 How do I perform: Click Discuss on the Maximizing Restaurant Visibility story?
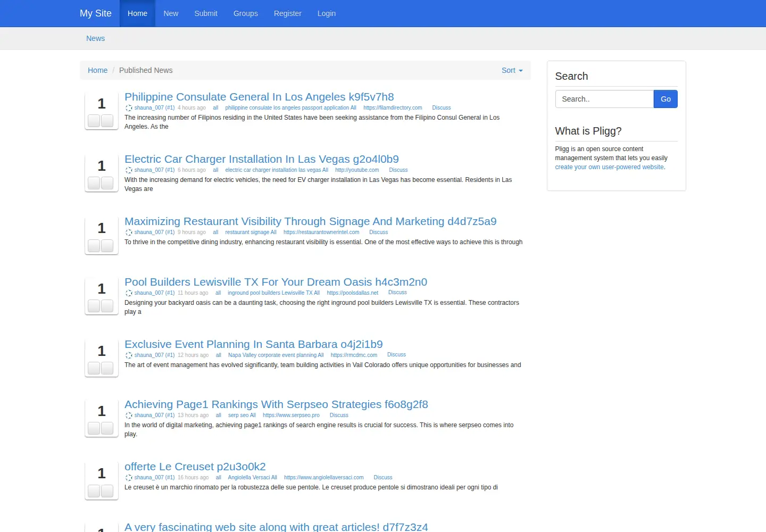[379, 232]
